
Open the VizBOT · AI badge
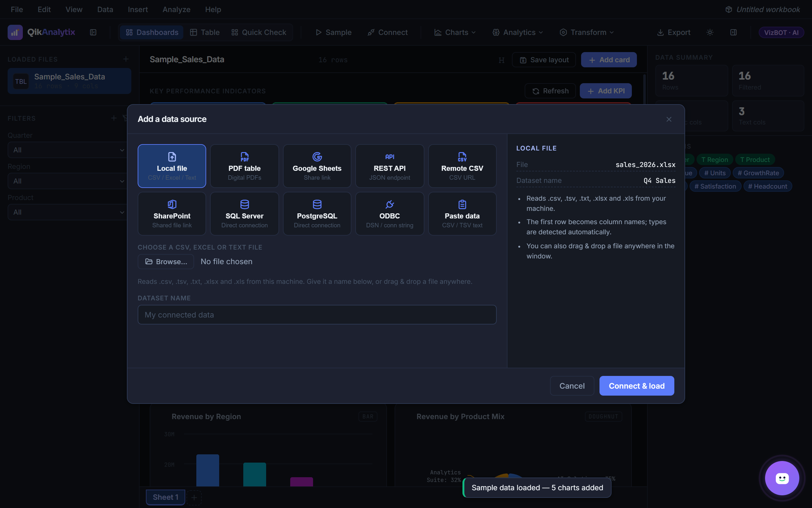coord(781,32)
